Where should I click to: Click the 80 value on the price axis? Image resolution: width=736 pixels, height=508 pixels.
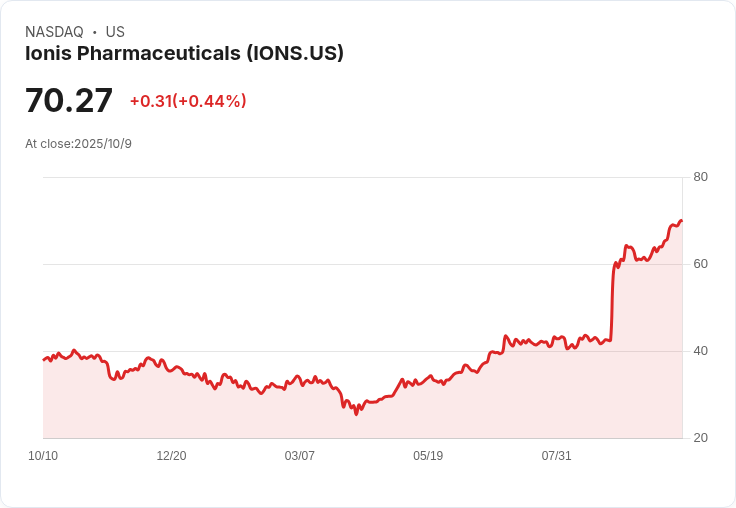pos(701,177)
